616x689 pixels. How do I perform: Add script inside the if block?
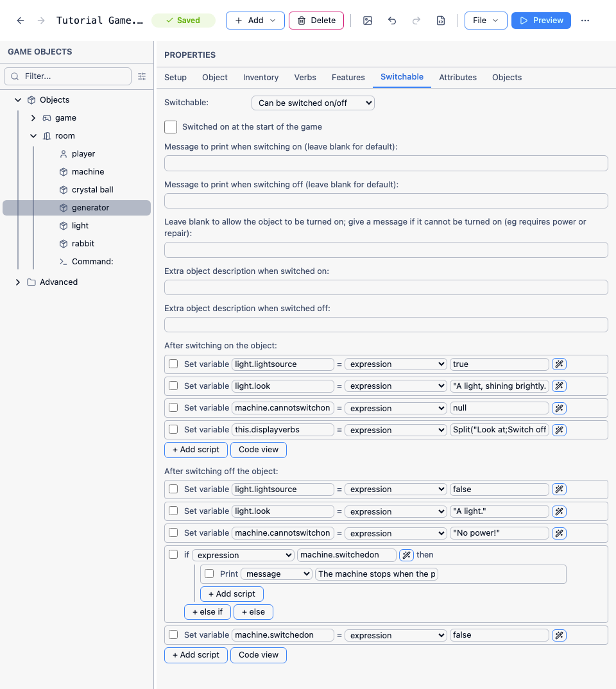click(x=232, y=594)
